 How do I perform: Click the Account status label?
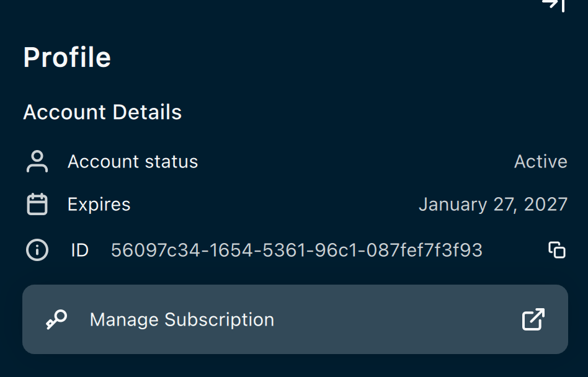point(133,162)
